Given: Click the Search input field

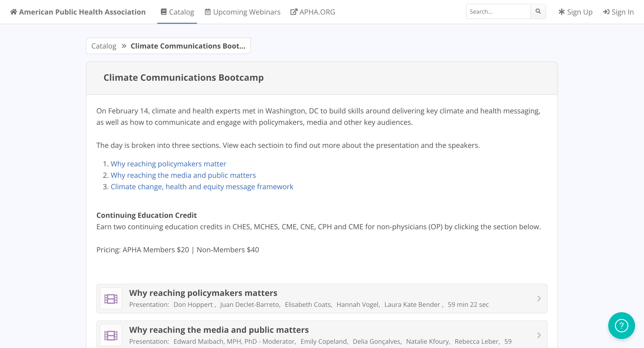Looking at the screenshot, I should (498, 11).
